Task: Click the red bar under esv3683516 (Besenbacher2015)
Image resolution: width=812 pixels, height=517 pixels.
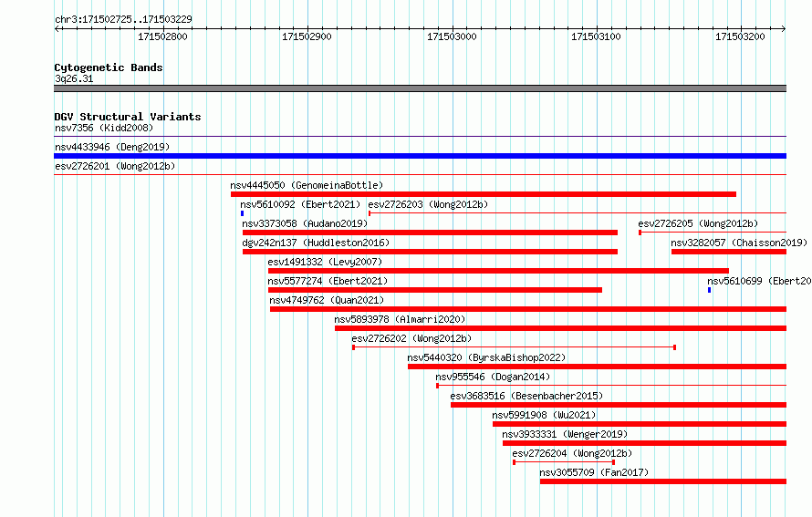Action: tap(619, 405)
